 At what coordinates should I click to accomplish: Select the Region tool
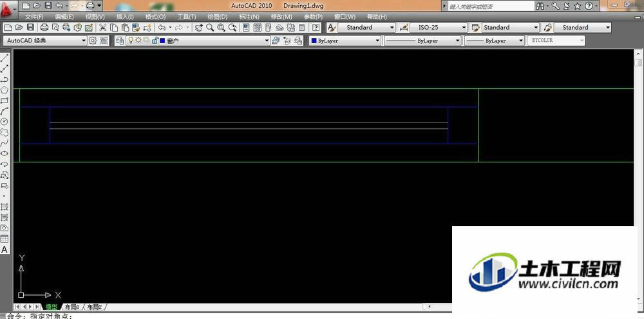[x=5, y=228]
